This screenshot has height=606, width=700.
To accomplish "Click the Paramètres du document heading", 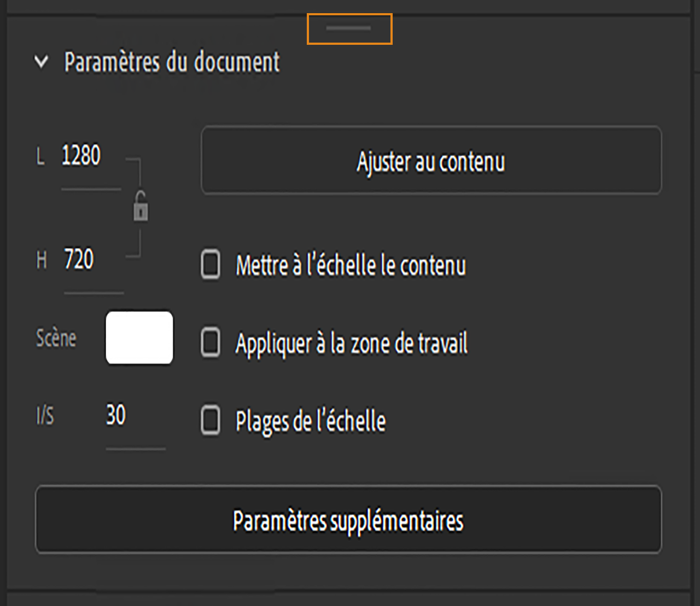I will (172, 63).
